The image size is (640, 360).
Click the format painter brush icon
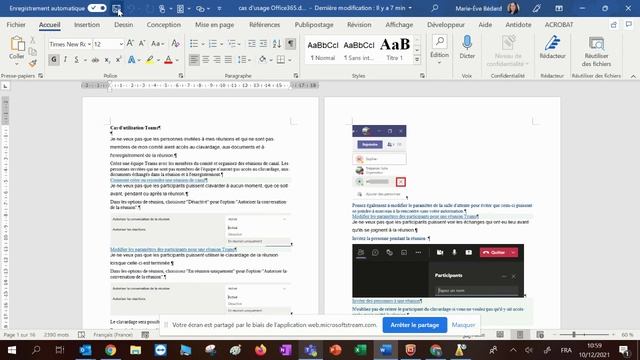(33, 63)
